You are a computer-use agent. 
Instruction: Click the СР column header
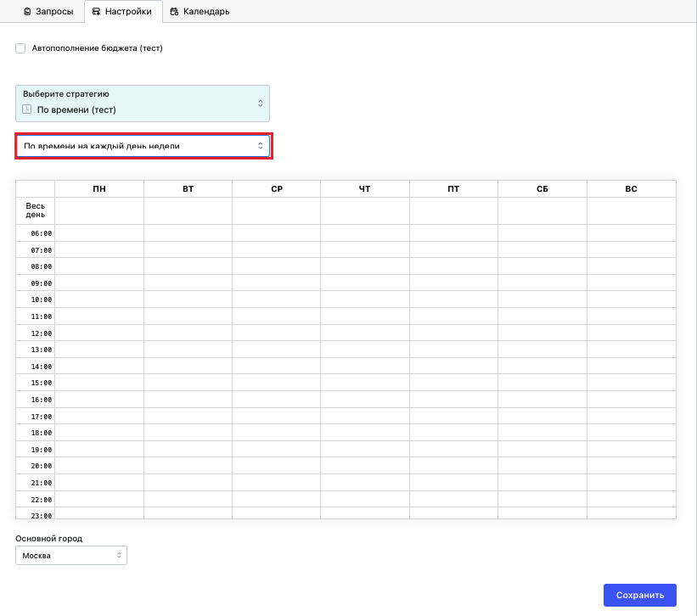pyautogui.click(x=277, y=188)
